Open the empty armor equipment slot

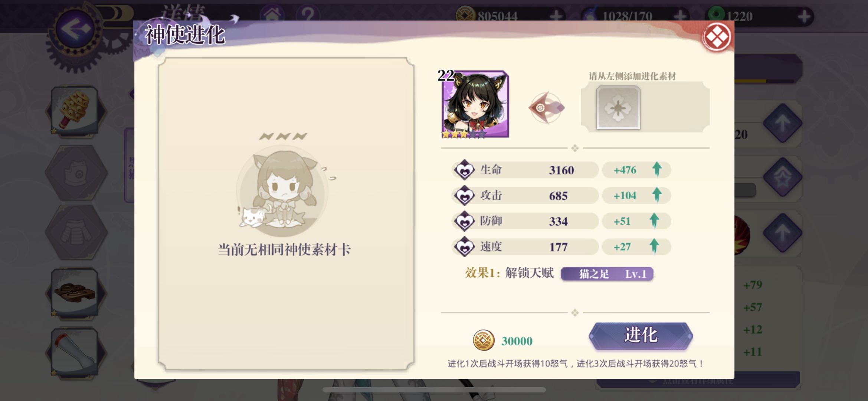76,232
